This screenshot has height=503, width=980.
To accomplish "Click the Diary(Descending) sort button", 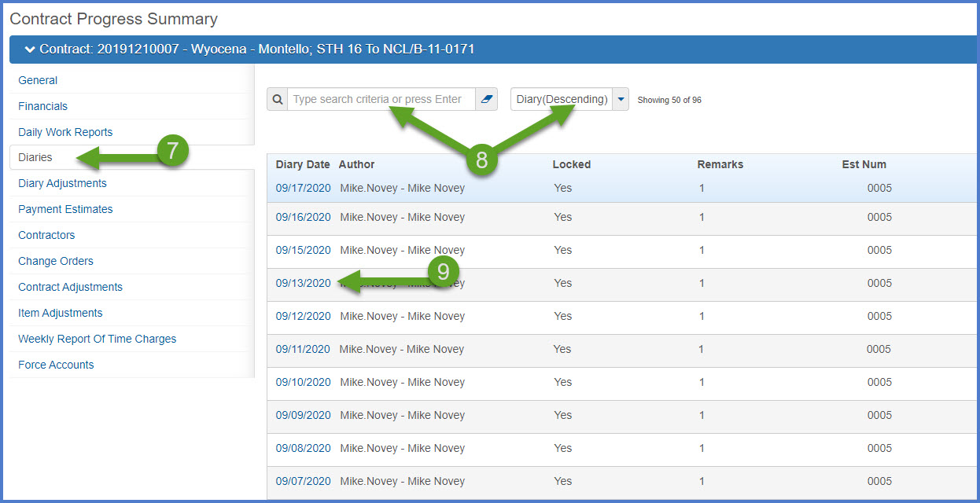I will pos(562,100).
